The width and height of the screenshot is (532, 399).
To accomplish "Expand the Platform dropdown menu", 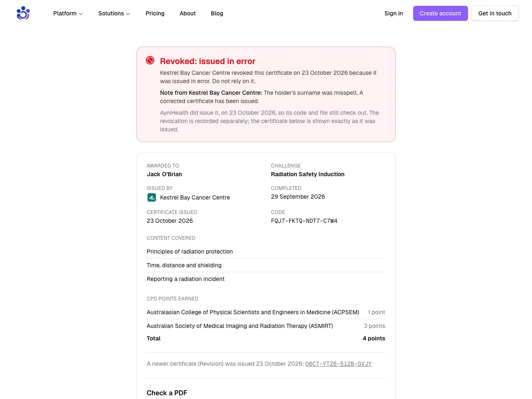I will click(x=68, y=13).
